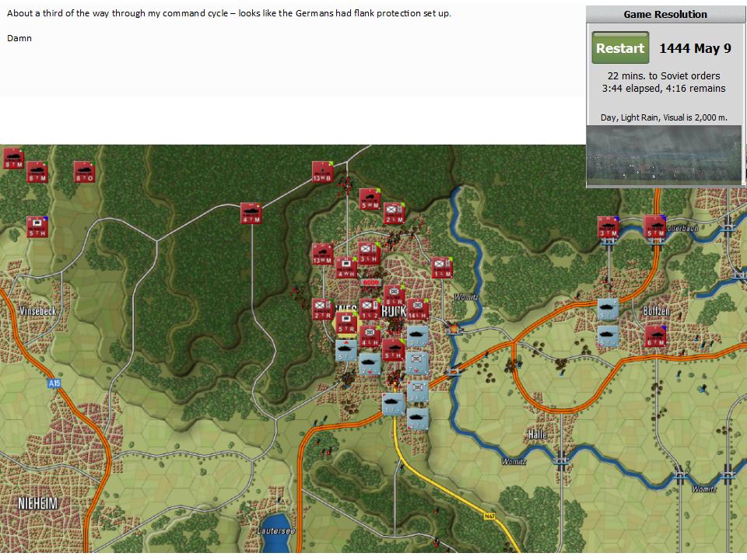Image resolution: width=747 pixels, height=560 pixels.
Task: Select the blue infantry counter numbered 7
Action: point(417,363)
